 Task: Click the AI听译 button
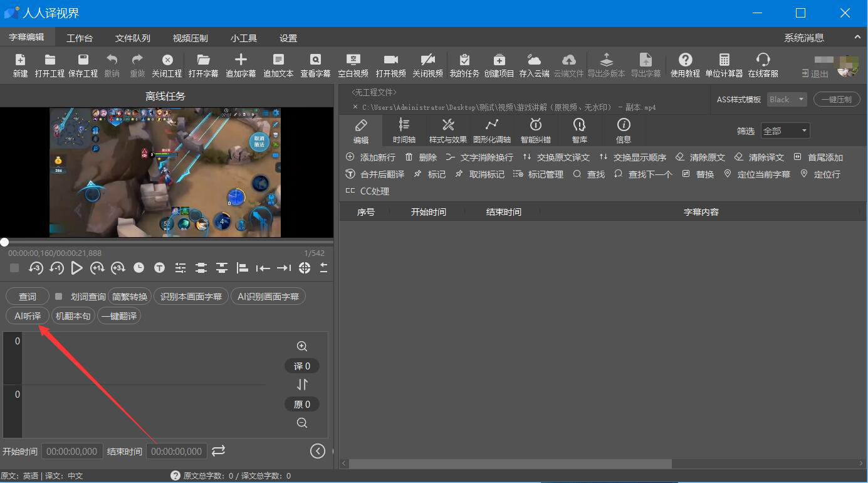pyautogui.click(x=28, y=316)
